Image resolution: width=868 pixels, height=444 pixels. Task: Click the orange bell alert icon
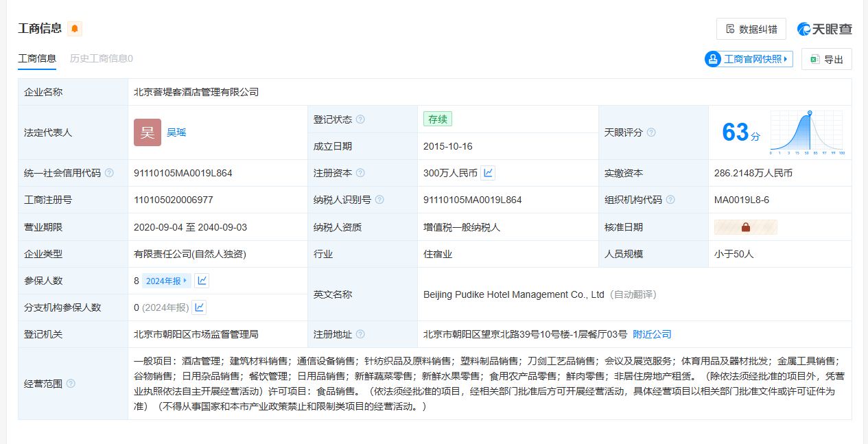tap(75, 29)
